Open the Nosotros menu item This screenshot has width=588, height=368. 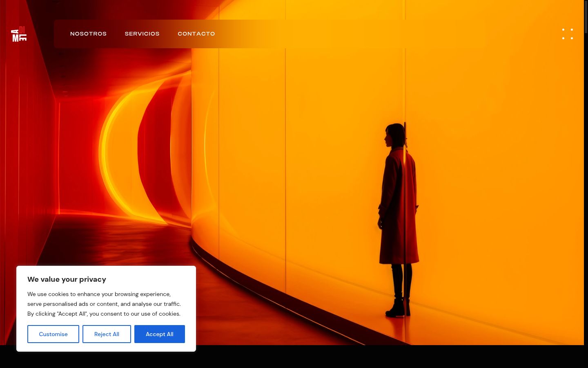88,34
